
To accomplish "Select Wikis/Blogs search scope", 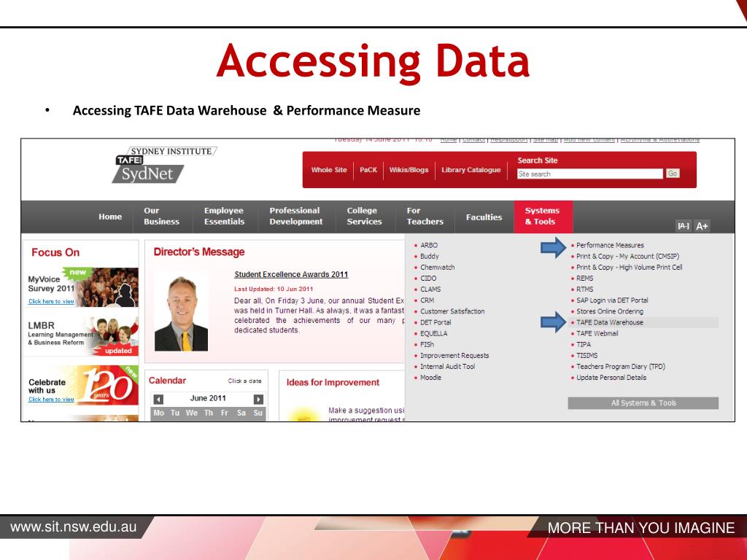I will [x=409, y=170].
